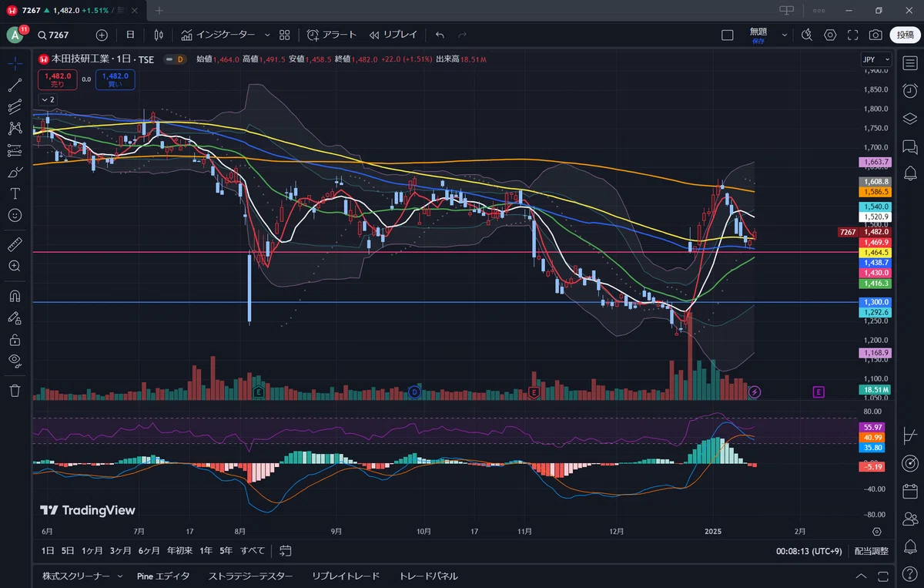Open the calendar panel in right sidebar
This screenshot has width=924, height=588.
click(x=909, y=490)
